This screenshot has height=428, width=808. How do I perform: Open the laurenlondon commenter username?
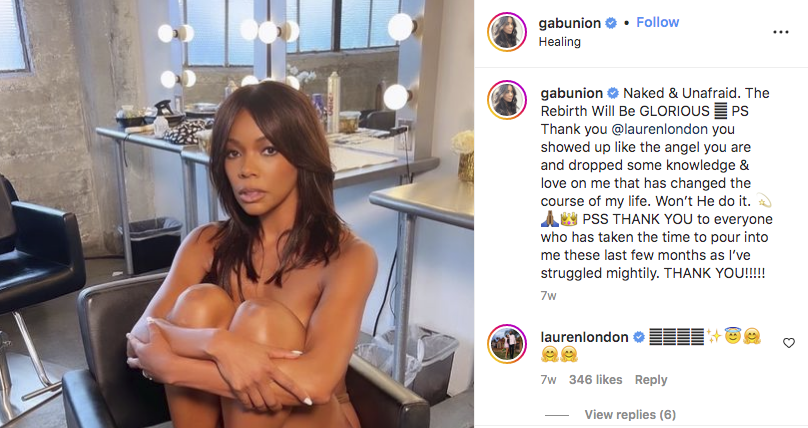(x=584, y=337)
